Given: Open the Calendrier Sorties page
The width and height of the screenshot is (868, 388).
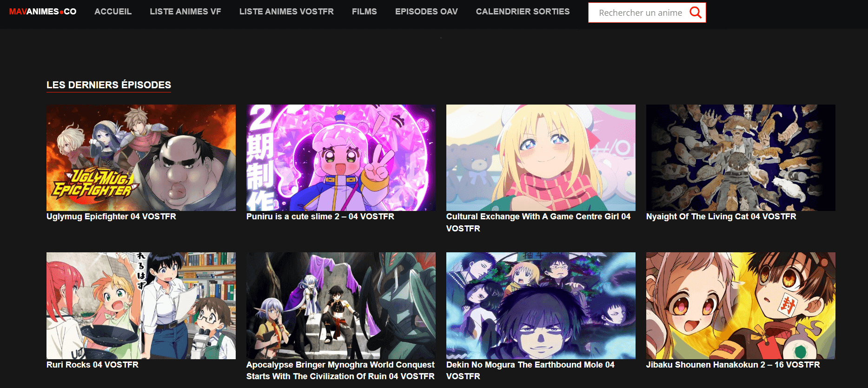Looking at the screenshot, I should 523,12.
